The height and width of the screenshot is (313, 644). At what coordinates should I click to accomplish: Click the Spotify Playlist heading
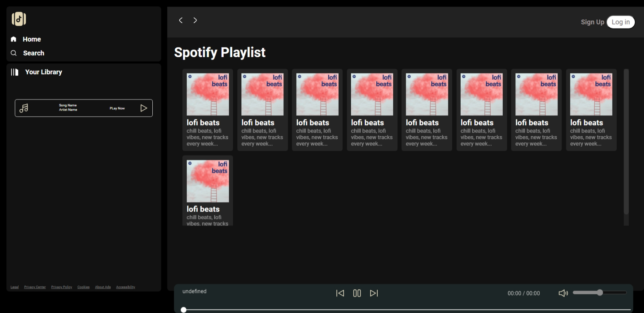[x=220, y=52]
